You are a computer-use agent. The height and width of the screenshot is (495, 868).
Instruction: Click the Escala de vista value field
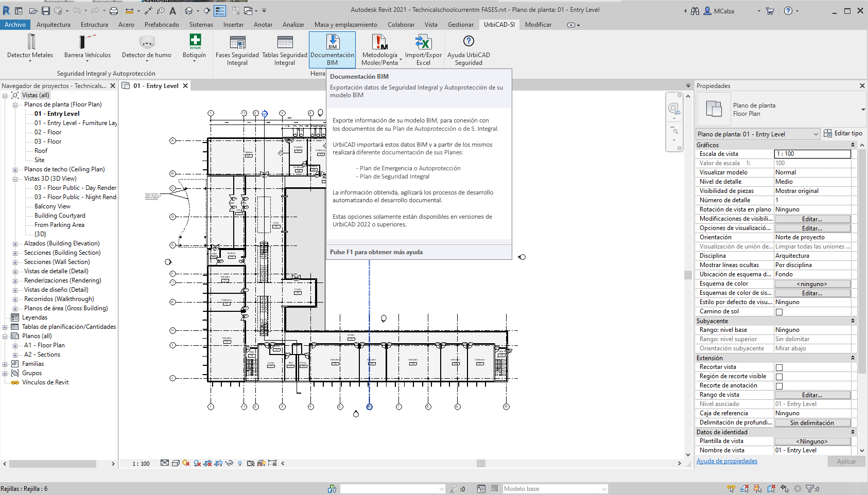tap(812, 154)
